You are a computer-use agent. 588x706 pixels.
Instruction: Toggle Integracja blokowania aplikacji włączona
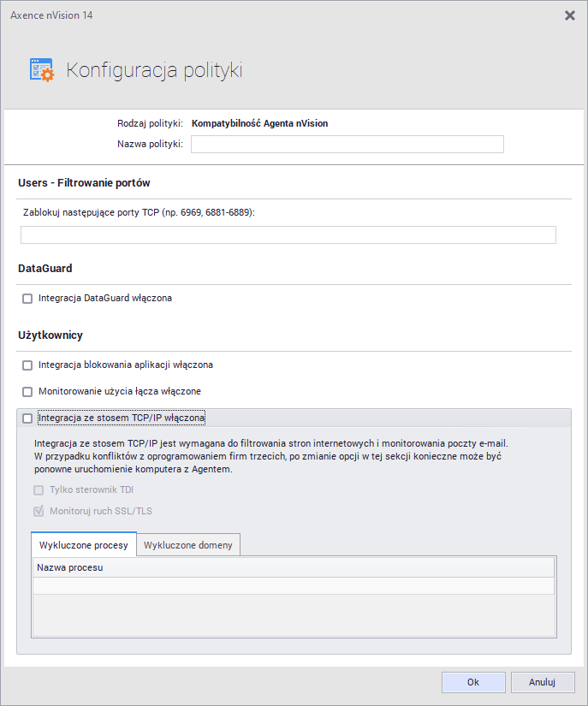click(x=27, y=365)
